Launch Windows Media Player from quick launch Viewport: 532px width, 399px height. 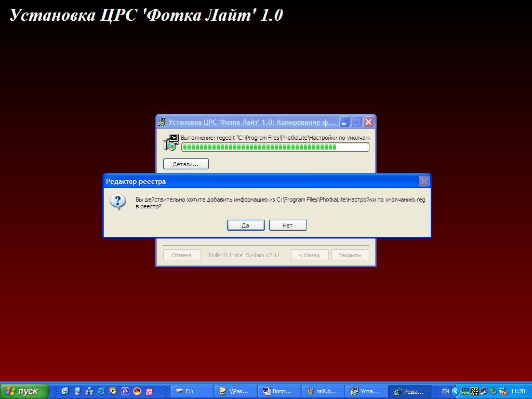click(113, 391)
